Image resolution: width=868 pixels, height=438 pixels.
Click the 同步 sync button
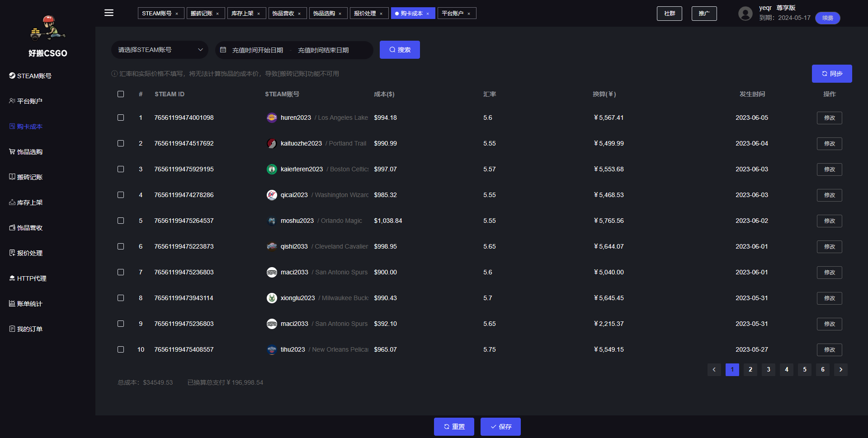click(832, 74)
